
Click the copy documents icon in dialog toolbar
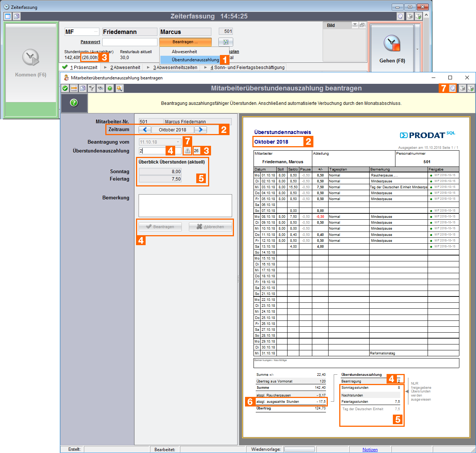pos(83,88)
